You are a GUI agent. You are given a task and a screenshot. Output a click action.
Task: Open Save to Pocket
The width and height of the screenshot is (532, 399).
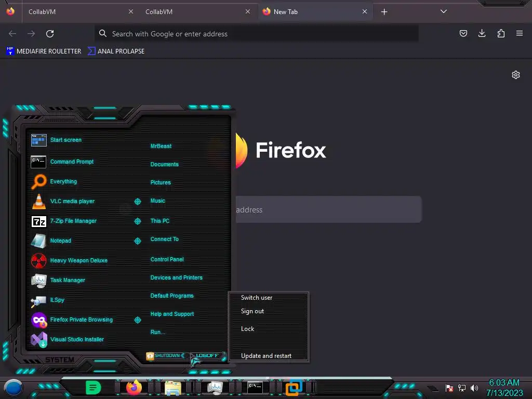click(463, 33)
